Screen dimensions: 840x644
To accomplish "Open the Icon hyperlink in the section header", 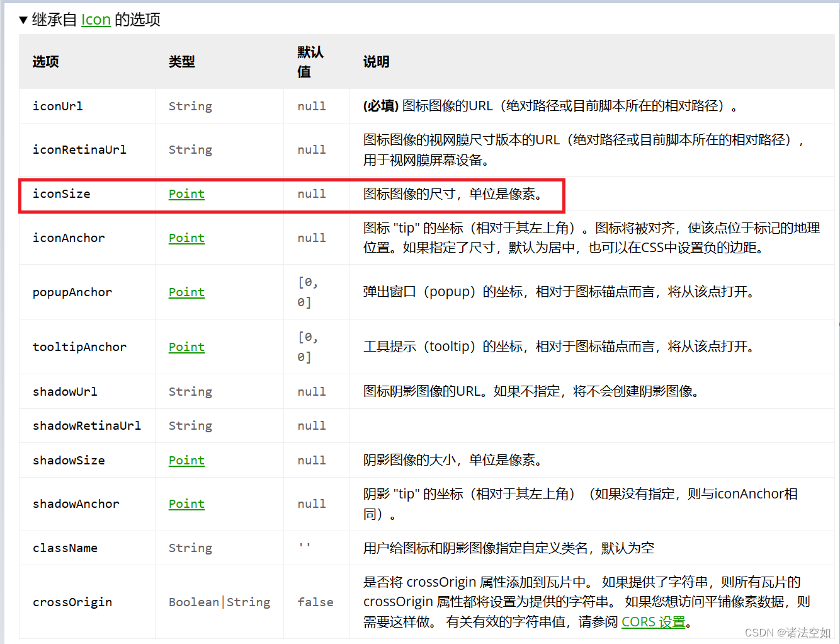I will [x=96, y=20].
